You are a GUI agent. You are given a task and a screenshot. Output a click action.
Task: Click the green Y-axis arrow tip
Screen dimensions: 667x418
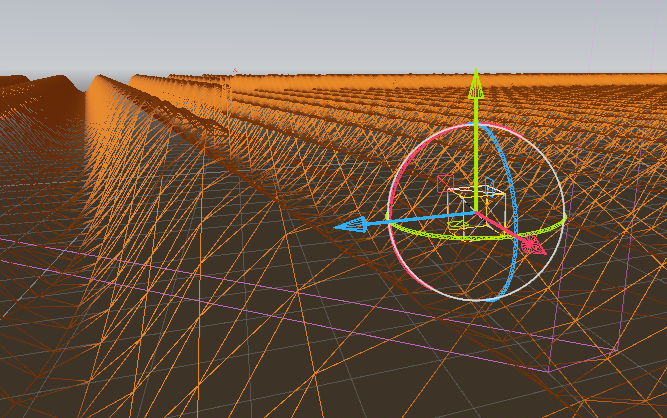(x=477, y=81)
